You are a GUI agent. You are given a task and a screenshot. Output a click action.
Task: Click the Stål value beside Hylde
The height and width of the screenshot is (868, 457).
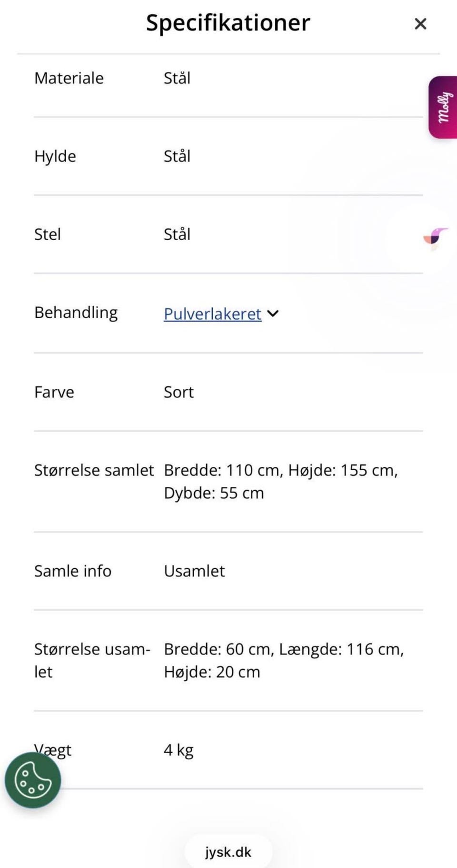pyautogui.click(x=177, y=156)
